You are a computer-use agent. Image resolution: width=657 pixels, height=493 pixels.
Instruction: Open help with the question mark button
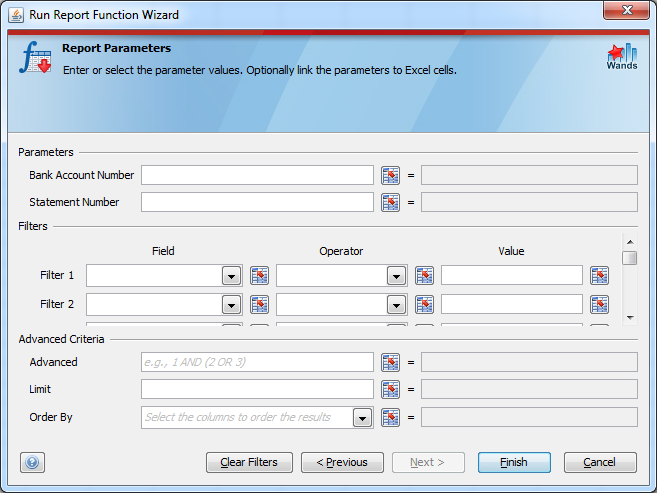32,462
